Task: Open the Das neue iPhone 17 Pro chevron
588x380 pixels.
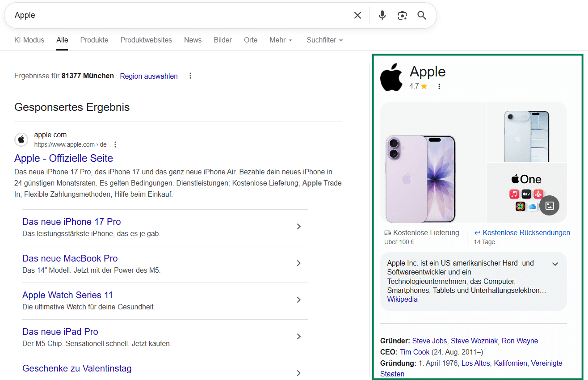Action: 298,226
